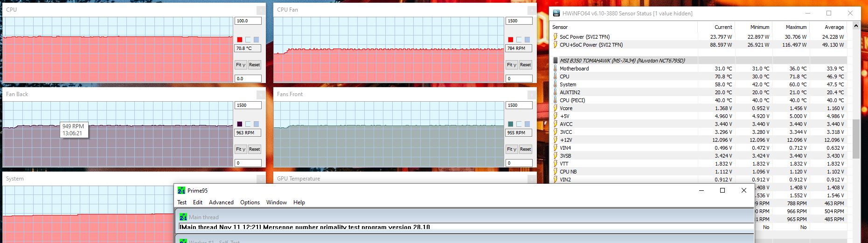Click the lightning icon beside SoC Power
Screen dimensions: 868x243
tap(555, 37)
